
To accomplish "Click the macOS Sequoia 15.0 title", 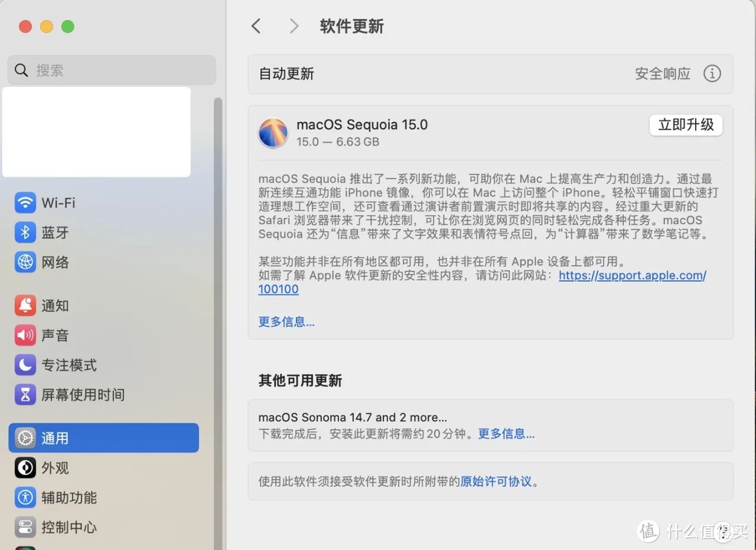I will point(362,125).
